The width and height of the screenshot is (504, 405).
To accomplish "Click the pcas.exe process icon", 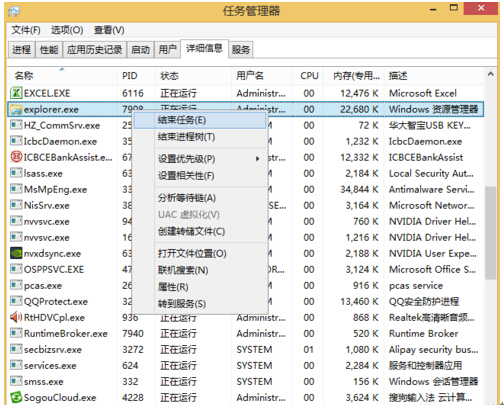I will [16, 285].
